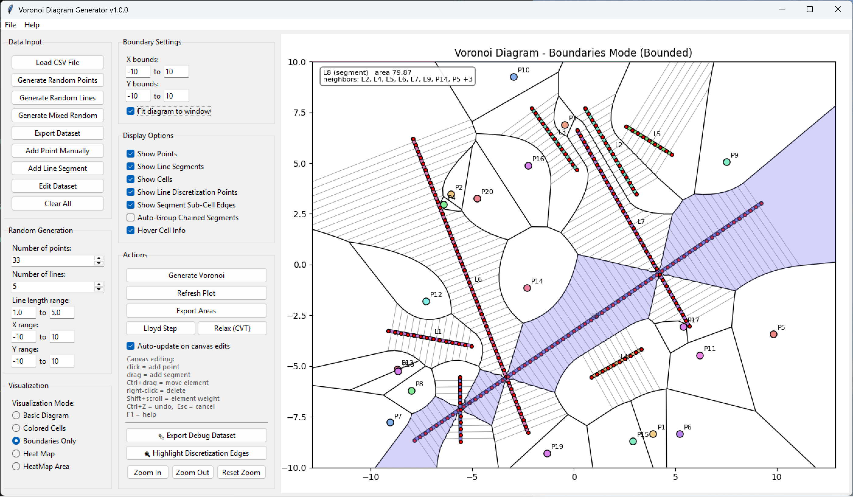Click Generate Mixed Random button
This screenshot has height=504, width=853.
(57, 116)
